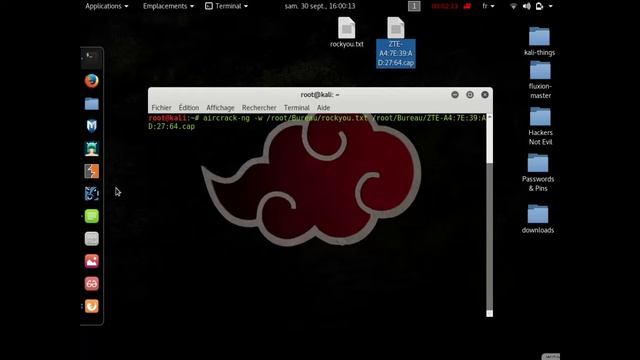This screenshot has width=640, height=360.
Task: Click the root@kali terminal title bar
Action: click(320, 95)
